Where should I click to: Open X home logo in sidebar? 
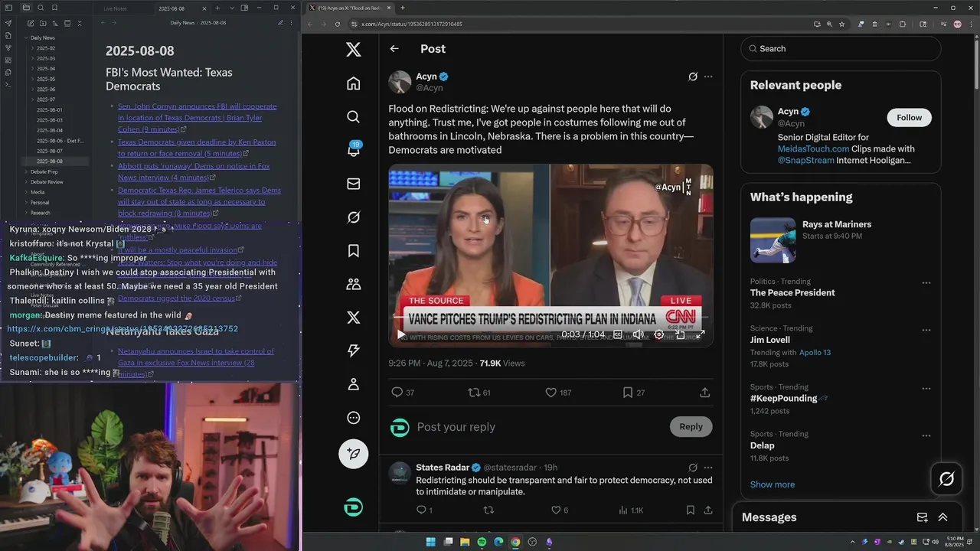[353, 50]
